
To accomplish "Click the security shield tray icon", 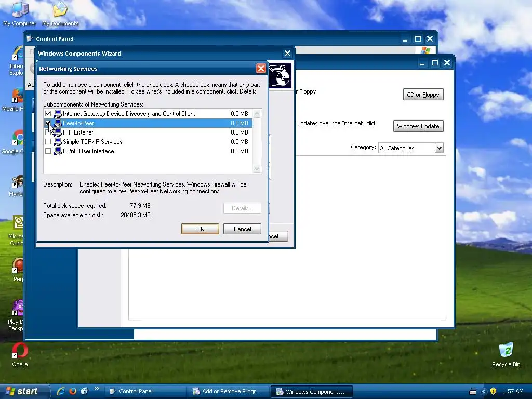I will (x=493, y=391).
